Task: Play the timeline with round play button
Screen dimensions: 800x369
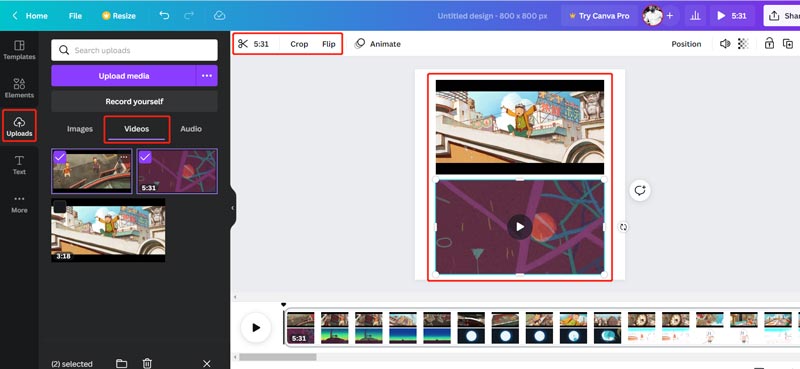Action: [256, 328]
